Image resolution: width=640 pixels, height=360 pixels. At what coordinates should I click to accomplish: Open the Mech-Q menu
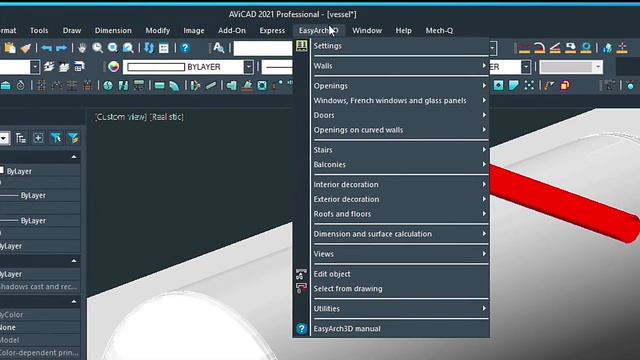click(x=439, y=31)
